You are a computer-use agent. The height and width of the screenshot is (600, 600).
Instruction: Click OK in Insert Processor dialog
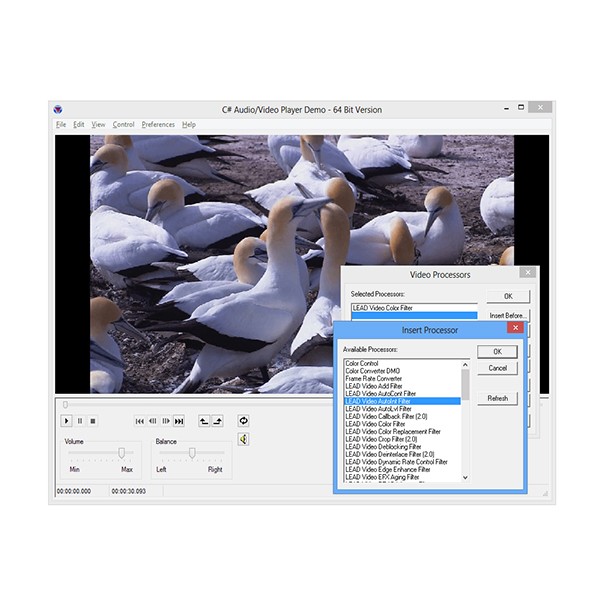click(x=497, y=352)
